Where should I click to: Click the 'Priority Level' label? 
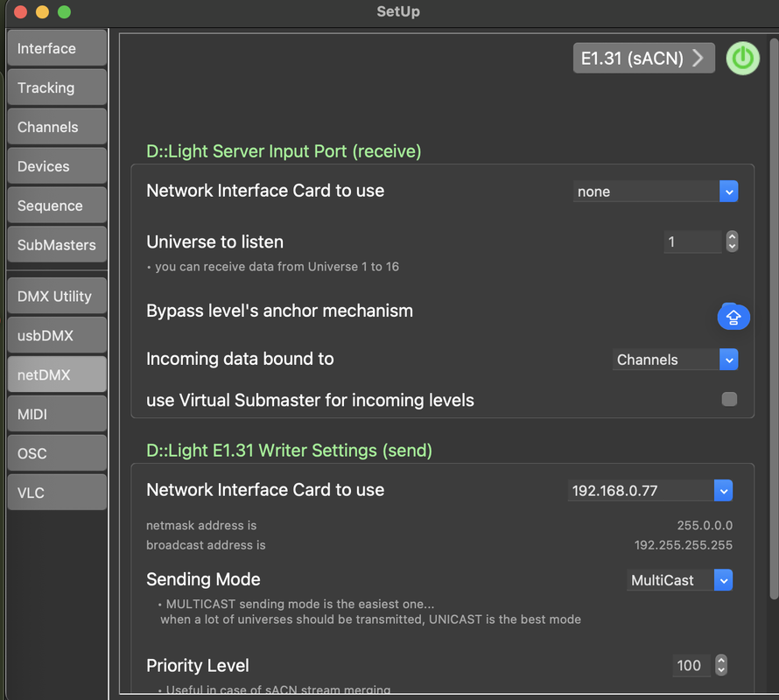point(197,665)
